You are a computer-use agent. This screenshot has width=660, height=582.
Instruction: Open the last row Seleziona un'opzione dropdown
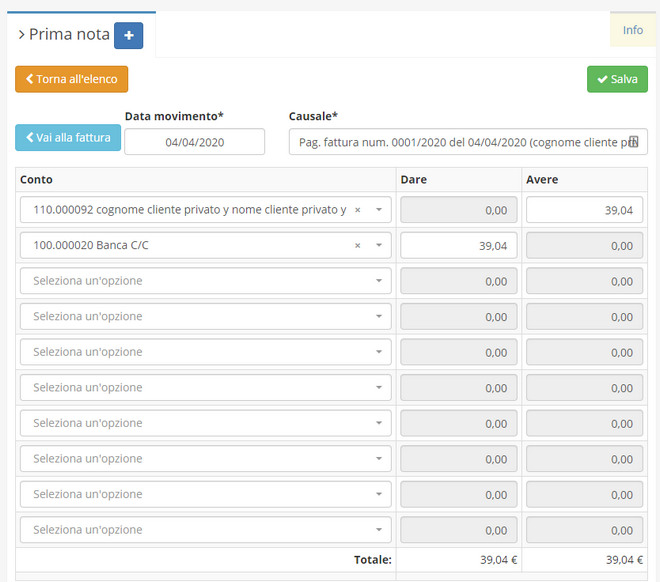pyautogui.click(x=204, y=530)
